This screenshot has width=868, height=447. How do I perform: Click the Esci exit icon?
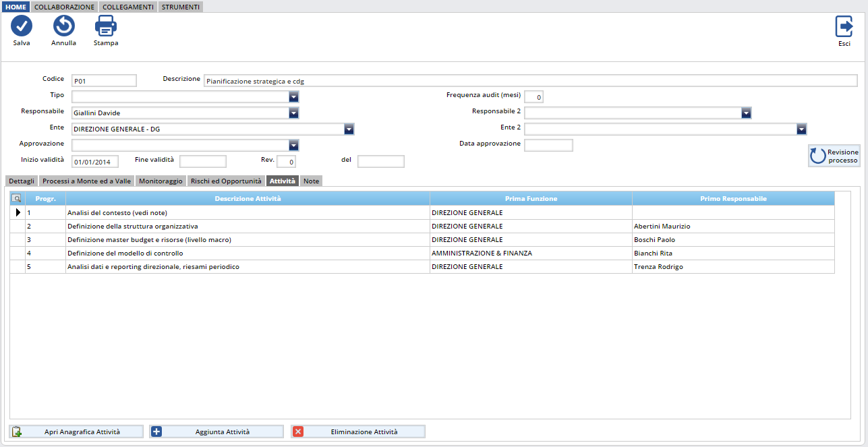point(844,26)
